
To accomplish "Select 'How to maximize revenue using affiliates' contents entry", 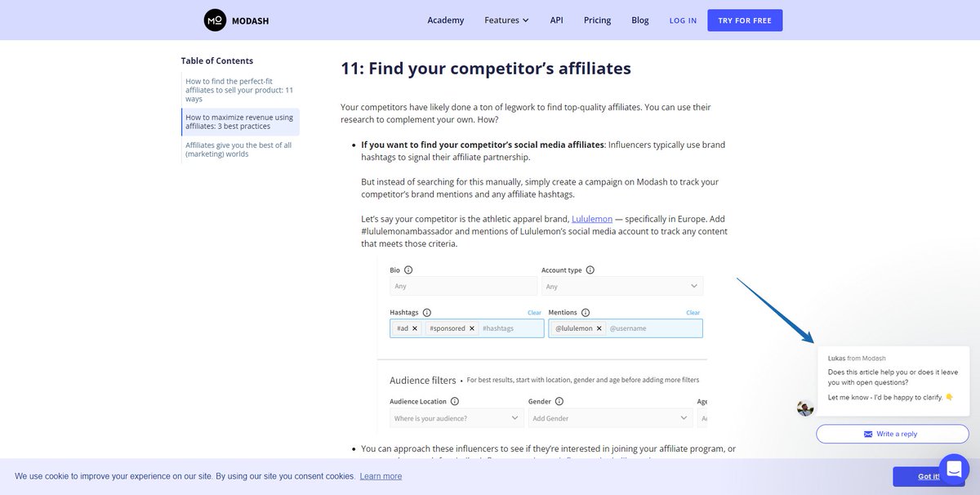I will (x=240, y=122).
